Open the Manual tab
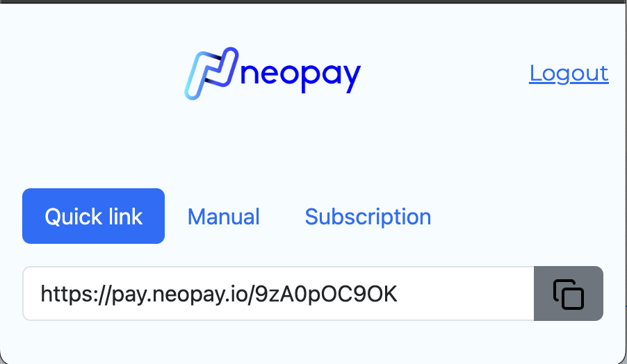 [x=224, y=216]
